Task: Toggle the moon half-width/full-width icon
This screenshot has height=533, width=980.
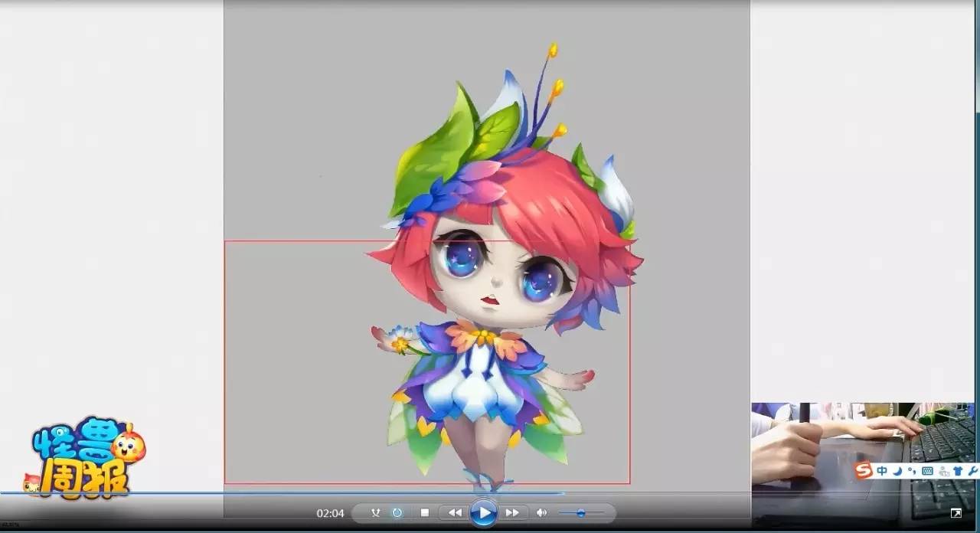Action: (x=897, y=471)
